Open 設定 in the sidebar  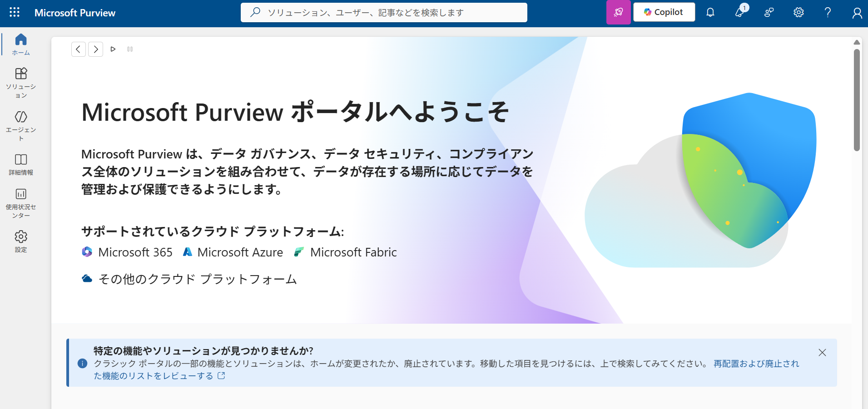click(21, 241)
